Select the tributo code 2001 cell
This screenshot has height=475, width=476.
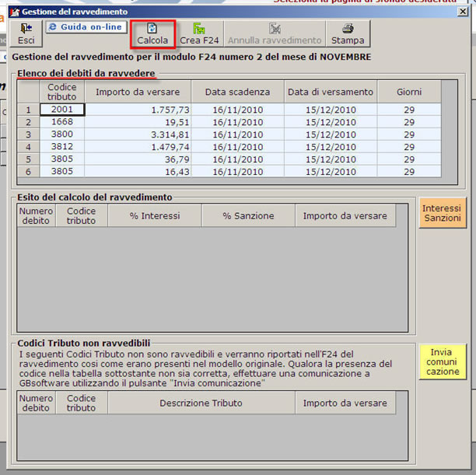click(x=61, y=110)
